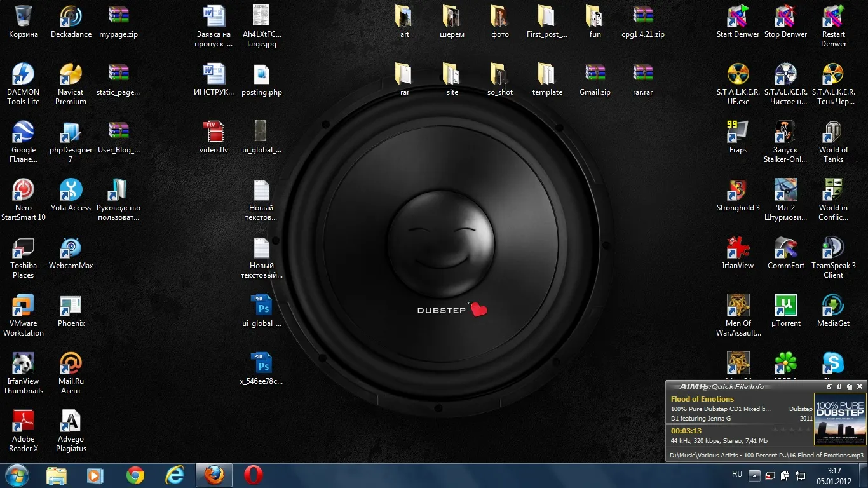This screenshot has width=868, height=488.
Task: Select the Заявка на пропуск Word document
Action: [214, 26]
